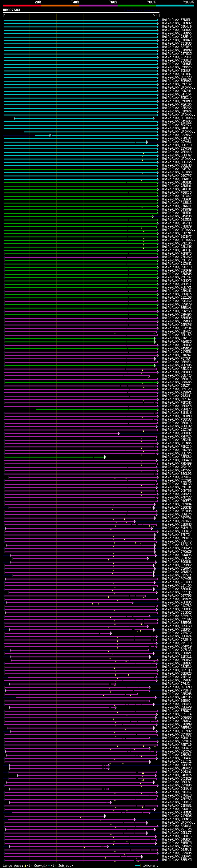Select the UniRef100_B8D0P4 label

176,856
